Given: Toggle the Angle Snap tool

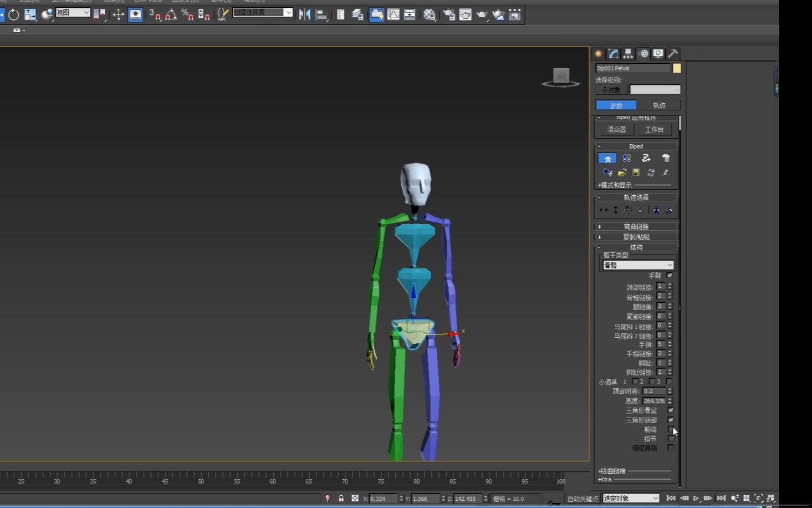Looking at the screenshot, I should (x=171, y=15).
